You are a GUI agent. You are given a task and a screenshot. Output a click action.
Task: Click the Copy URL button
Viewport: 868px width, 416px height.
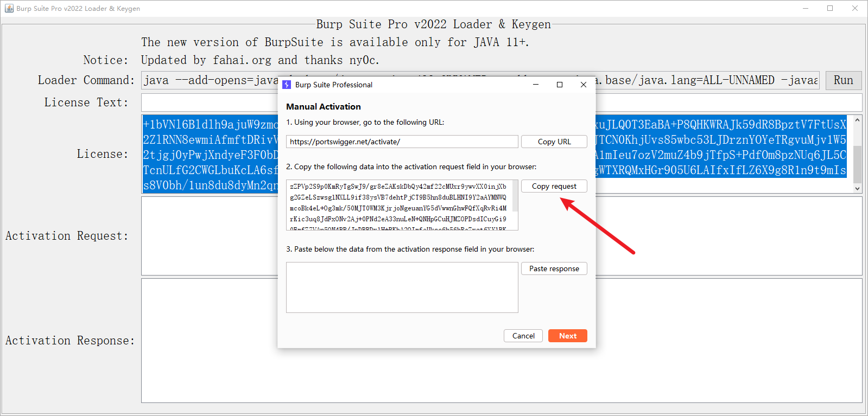coord(554,142)
